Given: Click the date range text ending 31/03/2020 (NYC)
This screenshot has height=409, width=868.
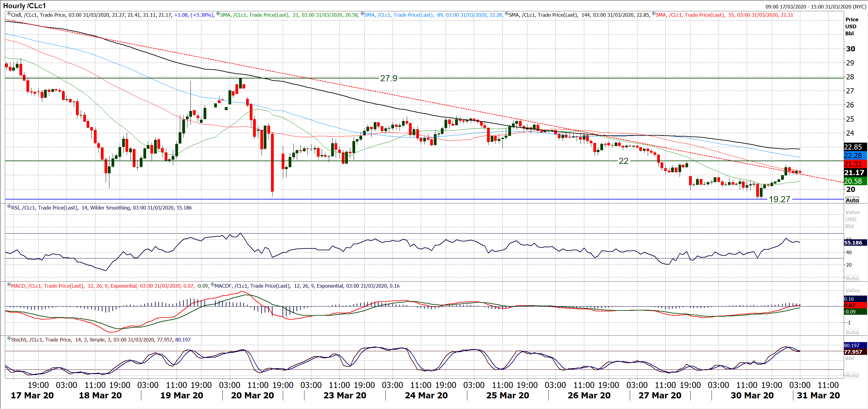Looking at the screenshot, I should [x=815, y=7].
